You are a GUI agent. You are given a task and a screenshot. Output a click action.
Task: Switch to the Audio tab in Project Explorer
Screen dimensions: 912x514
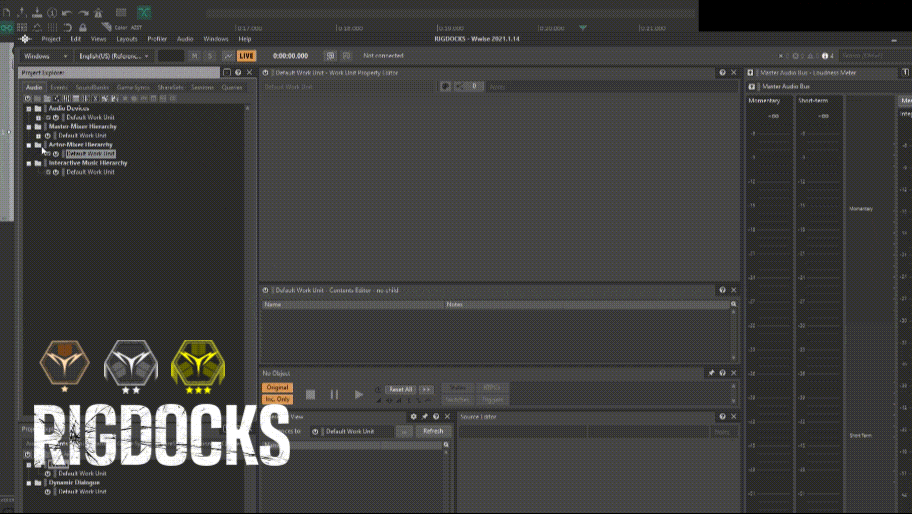(34, 87)
